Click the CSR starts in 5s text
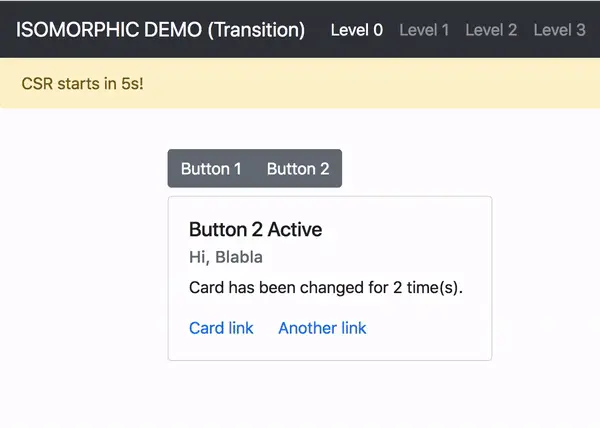 click(x=82, y=83)
